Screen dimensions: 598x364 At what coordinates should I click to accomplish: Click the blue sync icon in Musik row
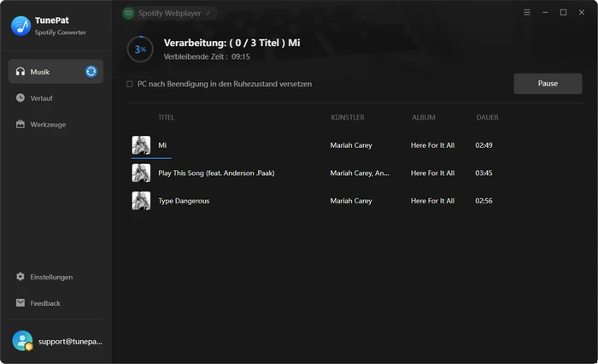pyautogui.click(x=91, y=72)
